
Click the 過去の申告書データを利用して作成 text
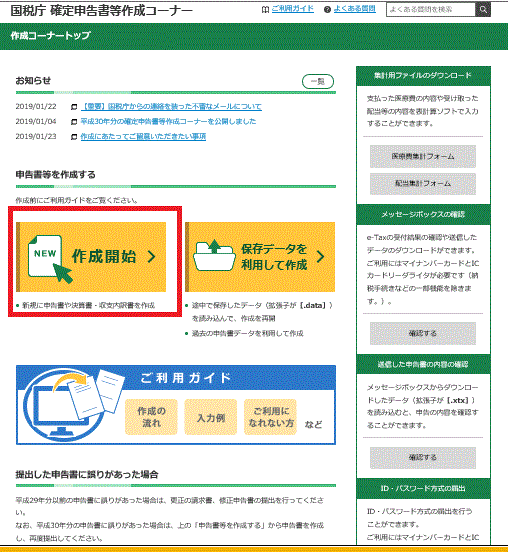pos(247,333)
